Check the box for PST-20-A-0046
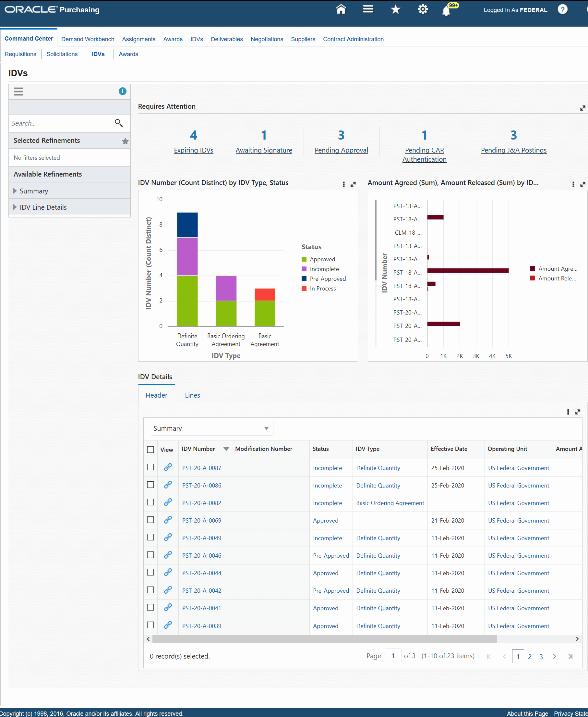Viewport: 588px width, 717px height. [x=150, y=555]
